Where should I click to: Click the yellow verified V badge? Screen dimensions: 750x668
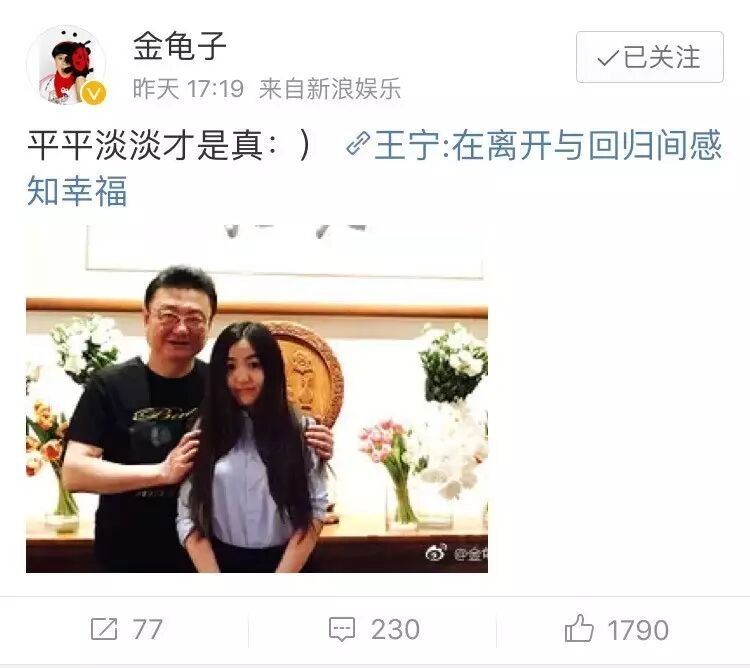click(x=94, y=93)
